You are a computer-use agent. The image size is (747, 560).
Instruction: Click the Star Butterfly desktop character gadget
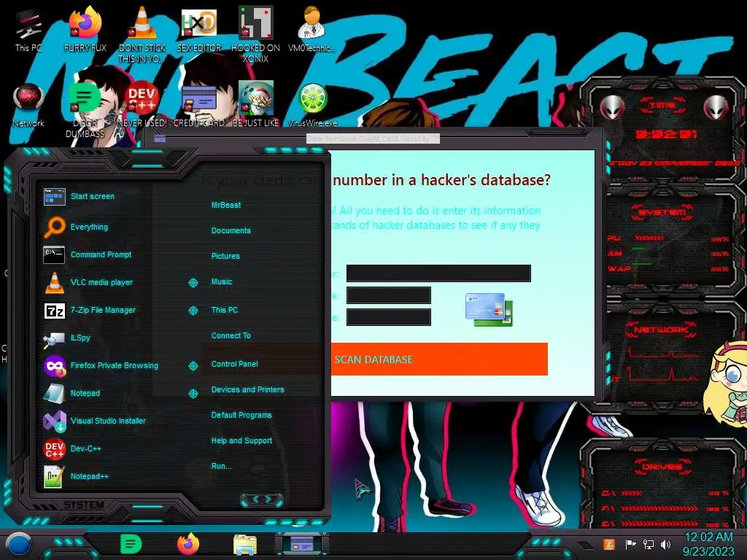[x=726, y=384]
